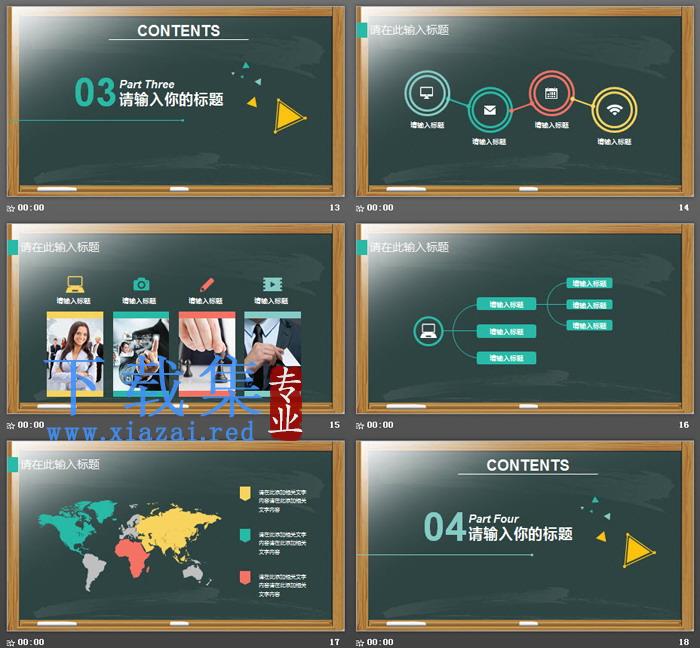Click the animation star icon under slide 17
The height and width of the screenshot is (648, 700).
[x=11, y=643]
